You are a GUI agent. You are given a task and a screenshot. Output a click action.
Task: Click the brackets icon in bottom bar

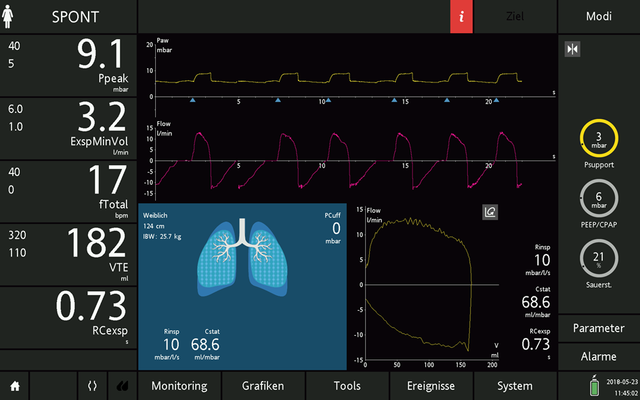(92, 386)
